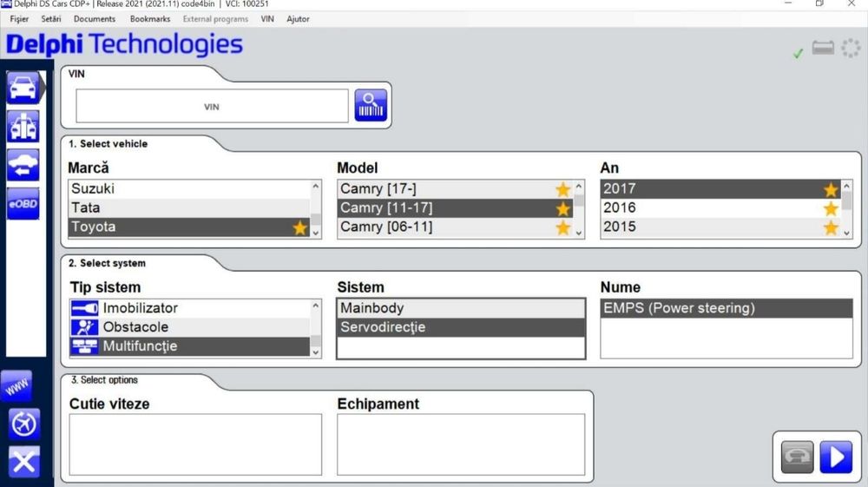Image resolution: width=868 pixels, height=487 pixels.
Task: Toggle favorite star for Toyota
Action: pyautogui.click(x=299, y=227)
